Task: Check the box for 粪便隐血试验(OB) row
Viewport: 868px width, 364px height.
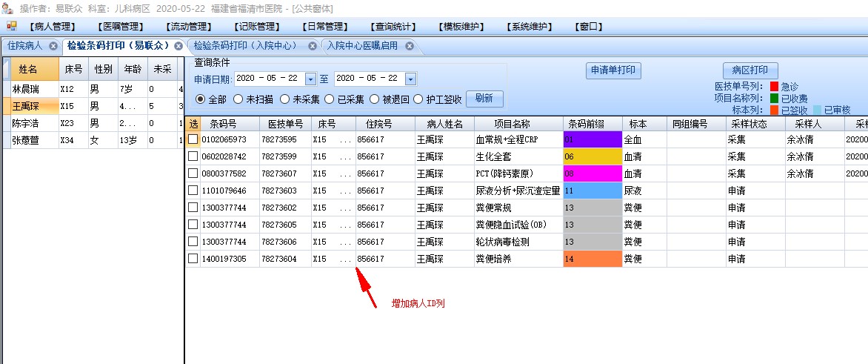Action: point(193,225)
